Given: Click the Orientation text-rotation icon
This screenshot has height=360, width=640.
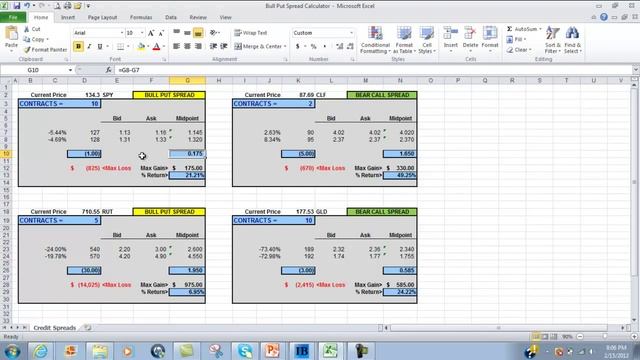Looking at the screenshot, I should tap(213, 33).
